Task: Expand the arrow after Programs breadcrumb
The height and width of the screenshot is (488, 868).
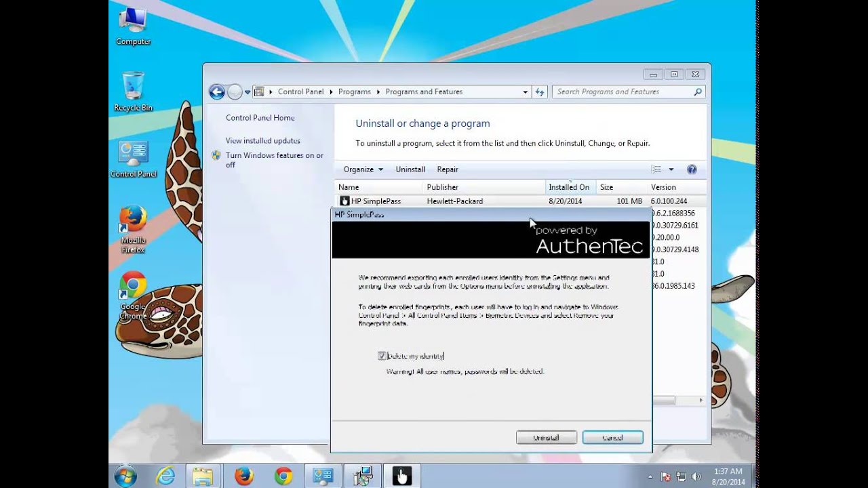Action: pos(379,91)
